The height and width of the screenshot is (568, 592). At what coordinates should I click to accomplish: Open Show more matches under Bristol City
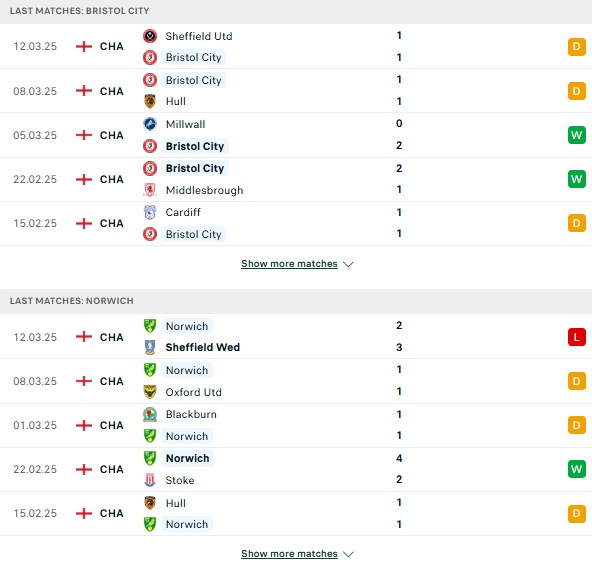click(289, 264)
